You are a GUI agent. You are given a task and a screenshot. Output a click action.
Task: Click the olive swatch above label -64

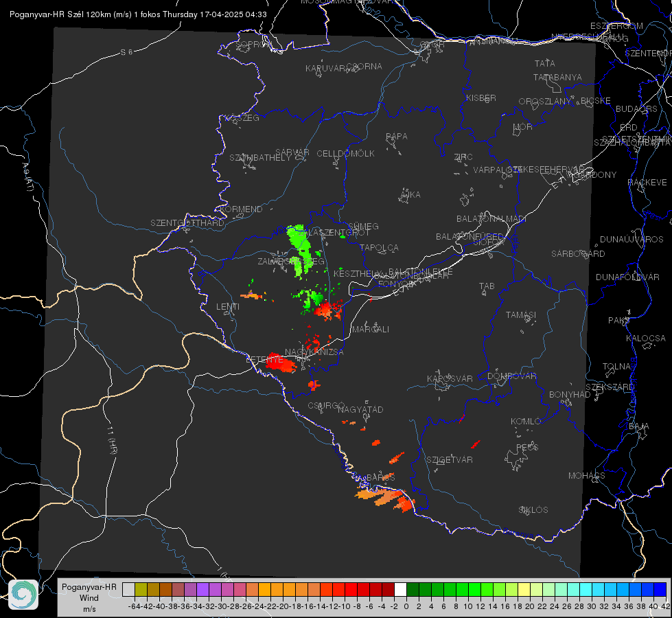pos(141,590)
